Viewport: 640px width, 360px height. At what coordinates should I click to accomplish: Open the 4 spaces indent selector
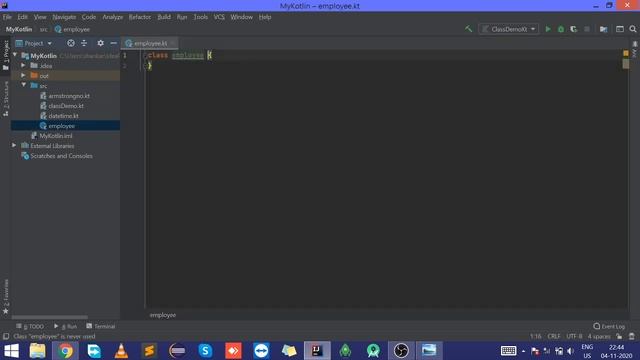599,336
